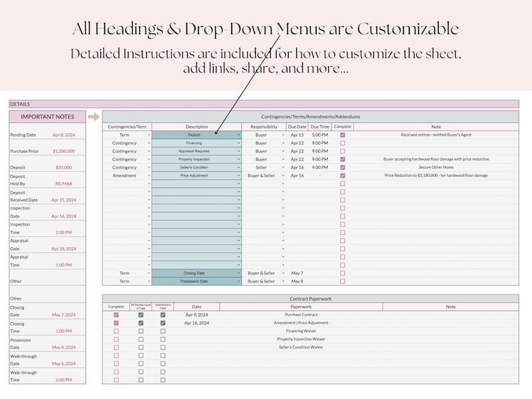
Task: Click the May 7 due date cell
Action: 297,273
